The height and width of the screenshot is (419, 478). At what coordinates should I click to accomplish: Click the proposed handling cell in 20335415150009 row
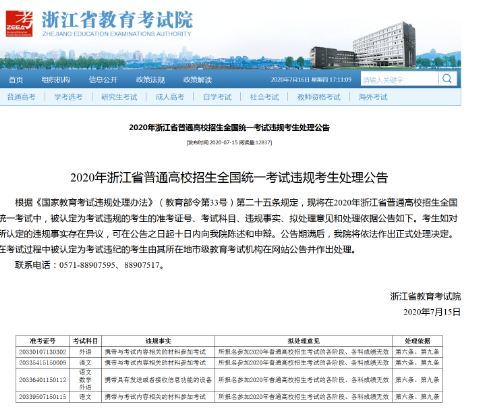click(x=303, y=363)
